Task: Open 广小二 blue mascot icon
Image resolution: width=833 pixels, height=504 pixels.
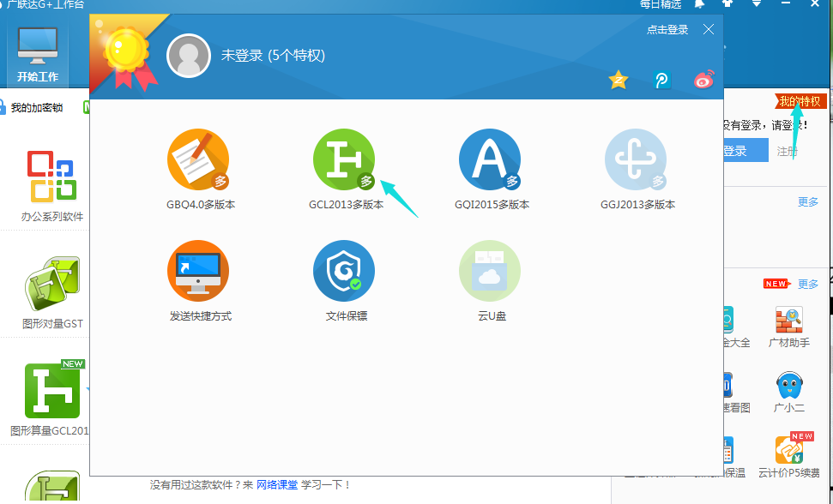Action: point(789,385)
